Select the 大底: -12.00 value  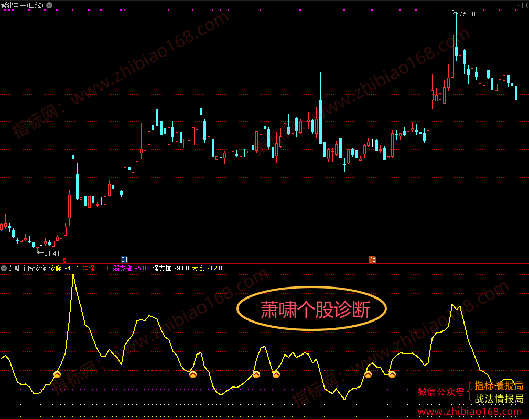tap(209, 268)
